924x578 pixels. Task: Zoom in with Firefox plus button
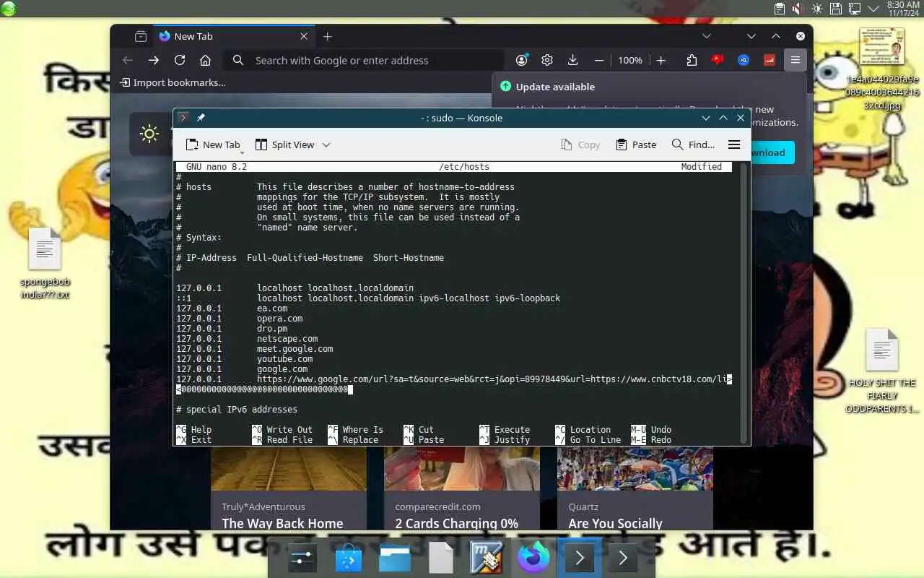click(x=661, y=61)
